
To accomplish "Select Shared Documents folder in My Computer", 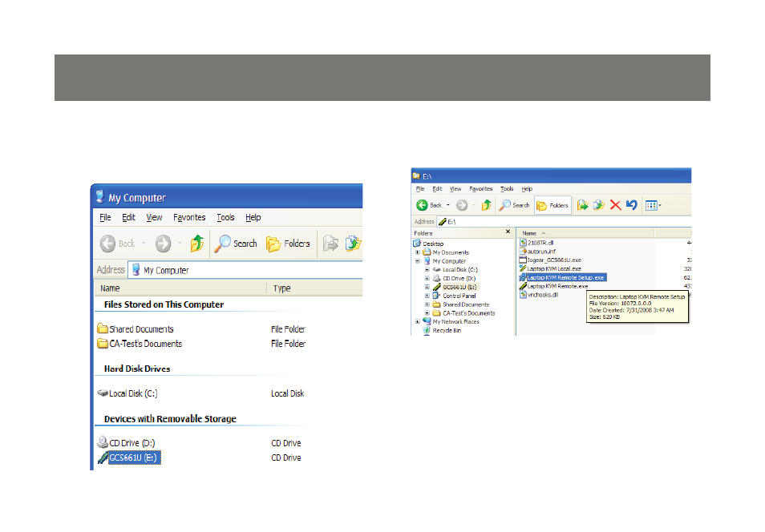I will [136, 329].
